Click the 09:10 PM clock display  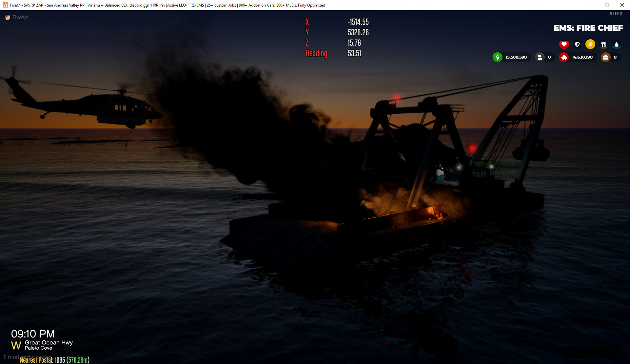tap(33, 334)
